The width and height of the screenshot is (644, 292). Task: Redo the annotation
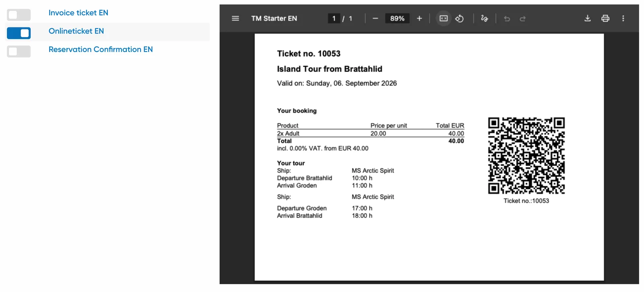[x=522, y=19]
